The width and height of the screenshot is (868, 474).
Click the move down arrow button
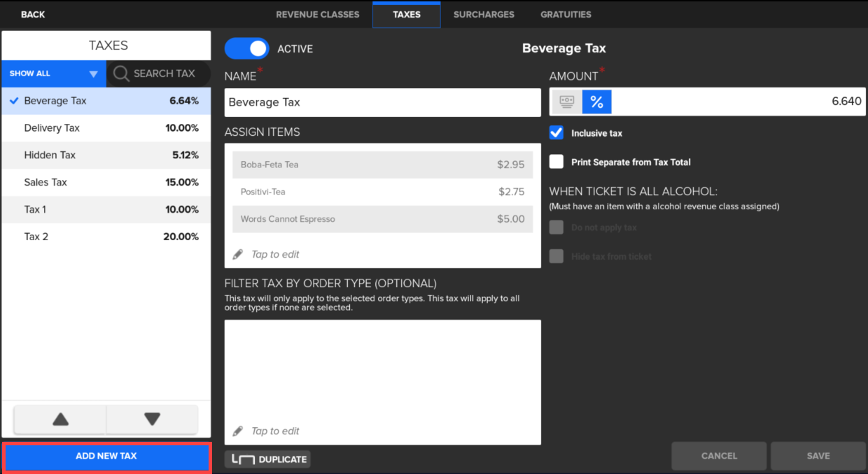coord(152,419)
